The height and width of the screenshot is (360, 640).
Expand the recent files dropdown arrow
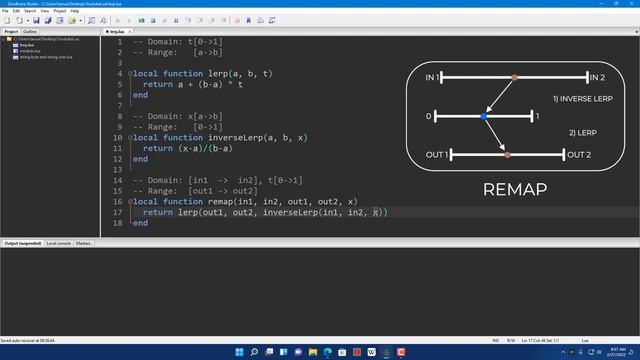click(27, 20)
